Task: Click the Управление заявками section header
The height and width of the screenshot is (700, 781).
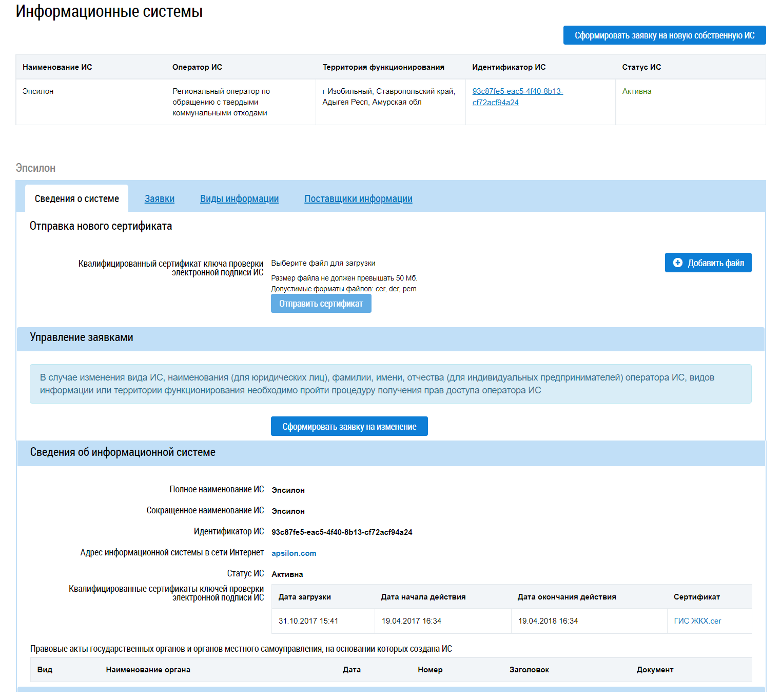Action: click(82, 337)
